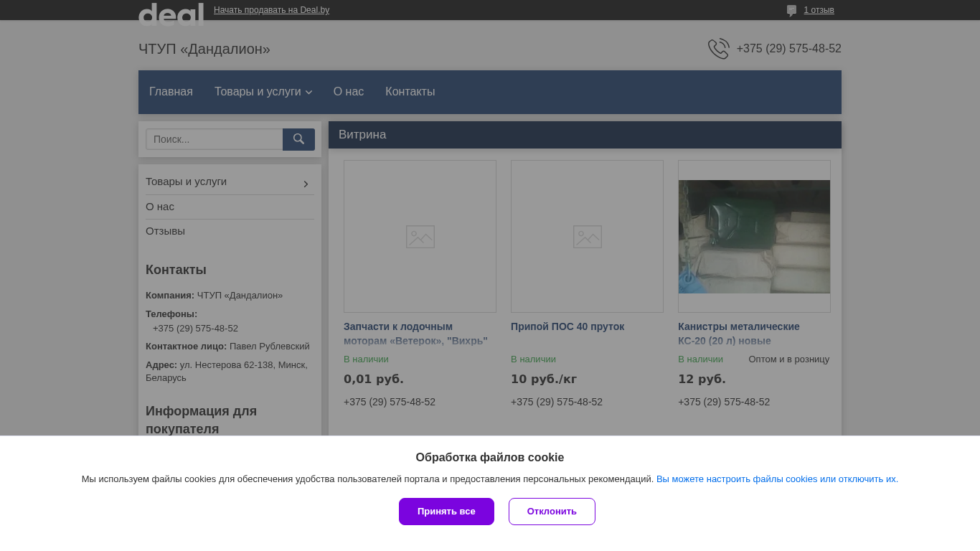This screenshot has width=980, height=551.
Task: Open Припой ПОС 40 пруток product title
Action: [567, 326]
